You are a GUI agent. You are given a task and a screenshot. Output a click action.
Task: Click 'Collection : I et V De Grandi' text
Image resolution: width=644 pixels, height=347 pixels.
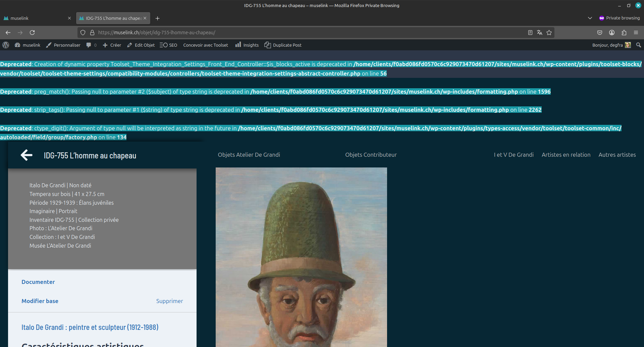(x=62, y=237)
